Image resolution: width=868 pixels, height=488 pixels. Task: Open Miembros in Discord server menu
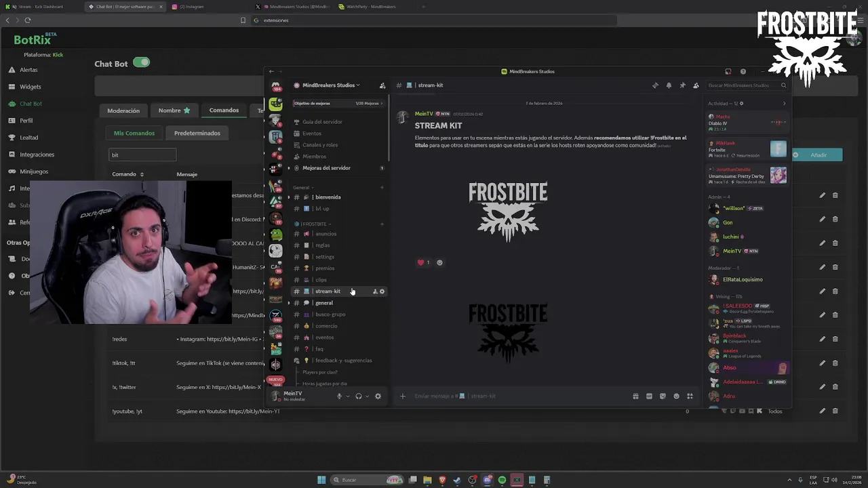[314, 157]
